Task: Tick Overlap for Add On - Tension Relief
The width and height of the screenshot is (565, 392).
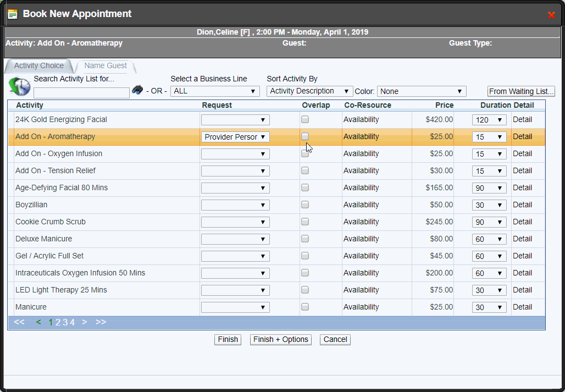Action: [x=305, y=170]
